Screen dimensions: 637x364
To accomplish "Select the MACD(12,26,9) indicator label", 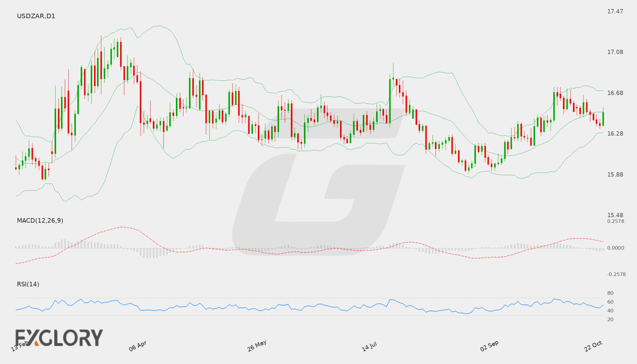I will [x=40, y=220].
